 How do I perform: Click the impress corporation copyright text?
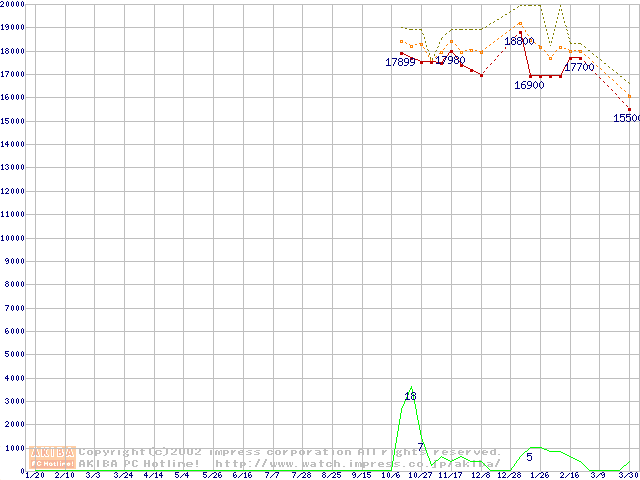coord(290,452)
